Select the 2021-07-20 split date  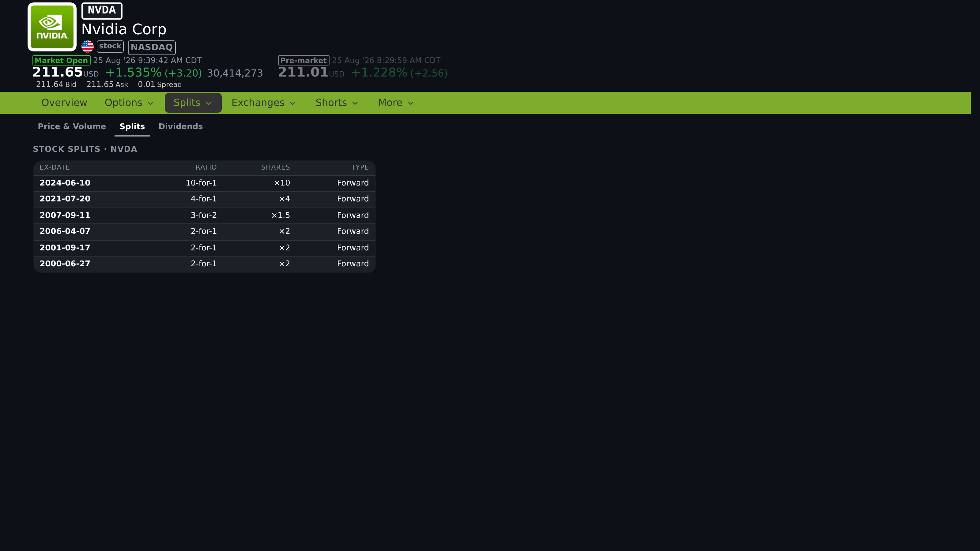[x=65, y=199]
